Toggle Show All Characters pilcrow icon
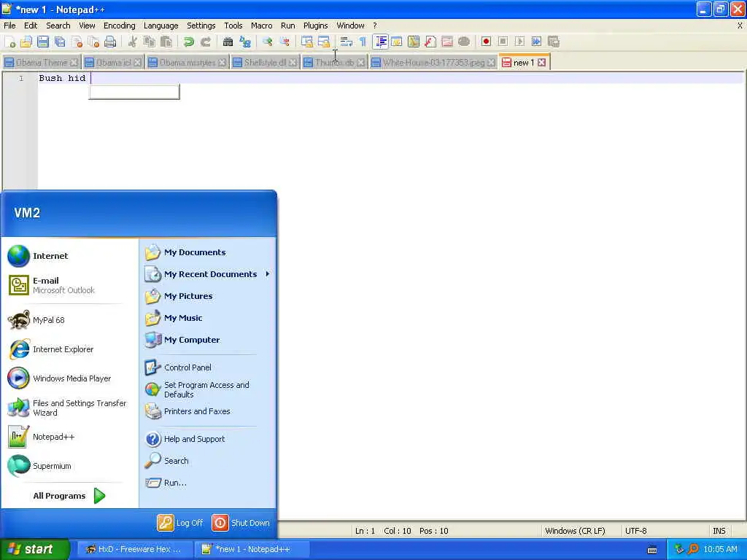This screenshot has height=560, width=747. click(x=363, y=42)
